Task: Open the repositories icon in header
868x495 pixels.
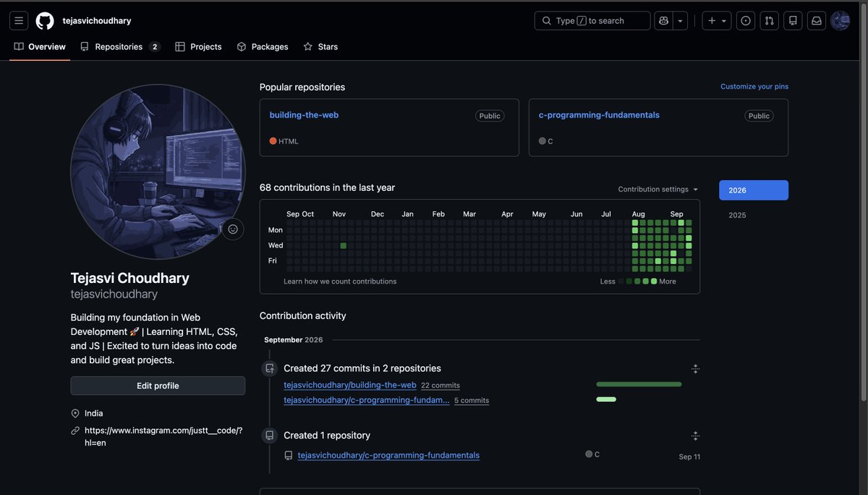Action: (x=793, y=21)
